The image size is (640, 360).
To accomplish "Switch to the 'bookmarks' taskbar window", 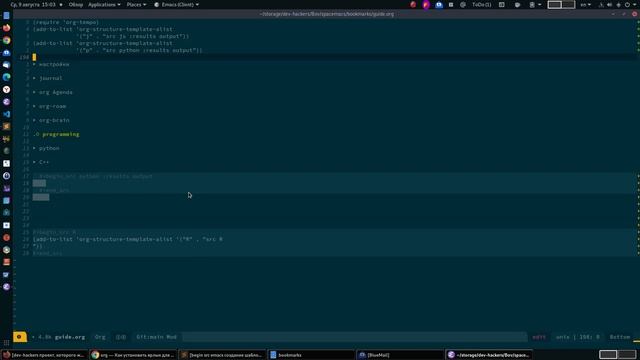I will point(311,355).
